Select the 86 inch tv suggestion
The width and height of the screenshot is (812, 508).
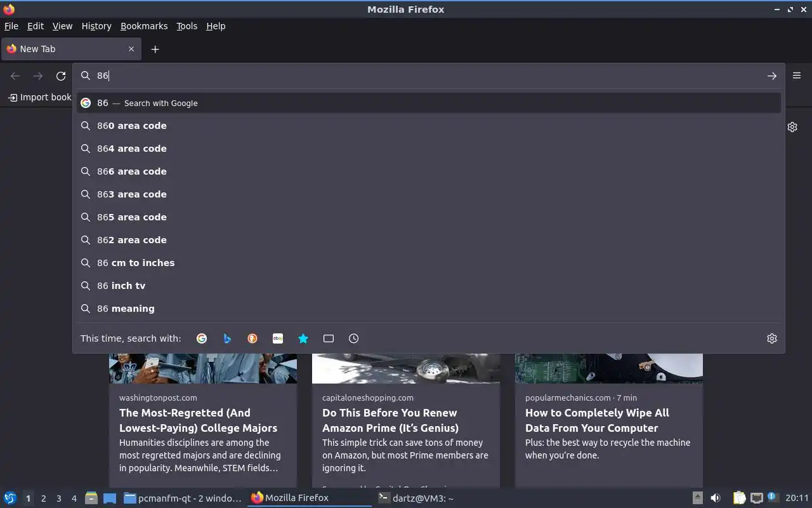[429, 286]
